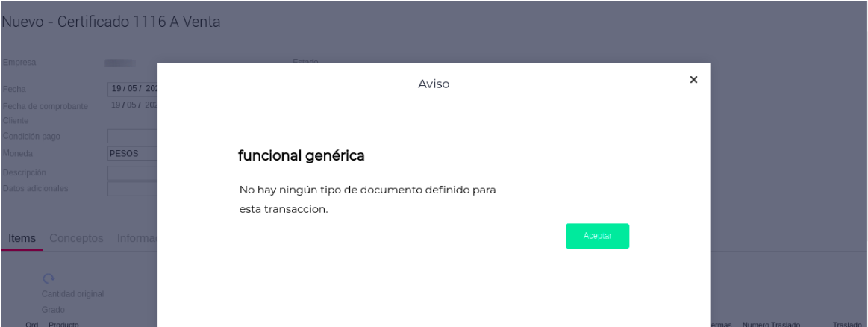This screenshot has height=327, width=868.
Task: Click the Fecha date input field
Action: coord(133,89)
